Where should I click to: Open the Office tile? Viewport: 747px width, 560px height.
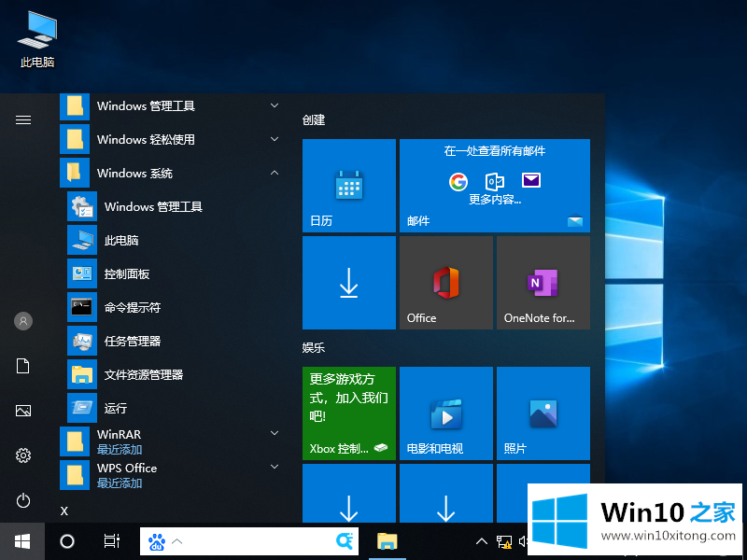tap(446, 283)
